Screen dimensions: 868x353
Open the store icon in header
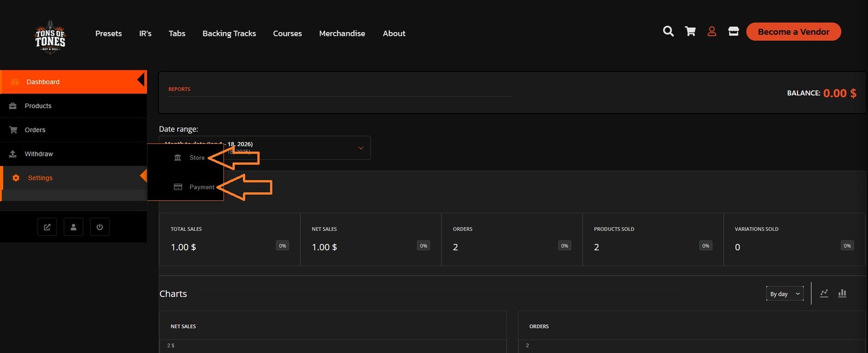[x=733, y=31]
